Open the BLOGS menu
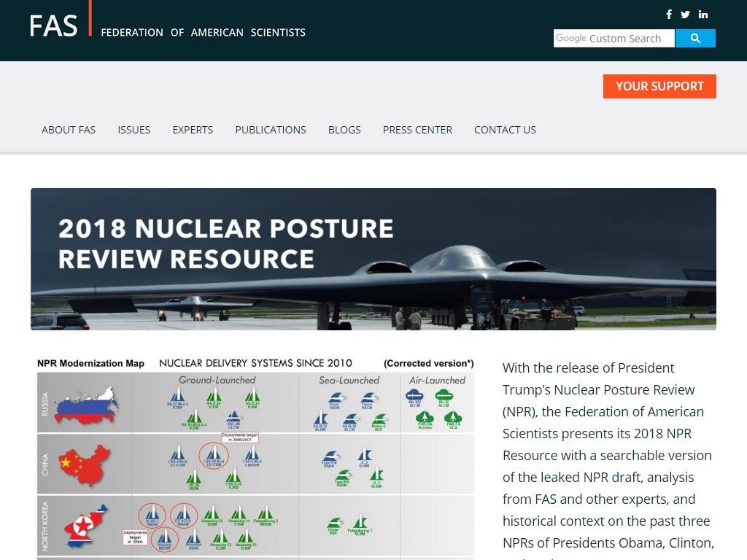Image resolution: width=747 pixels, height=560 pixels. coord(344,130)
